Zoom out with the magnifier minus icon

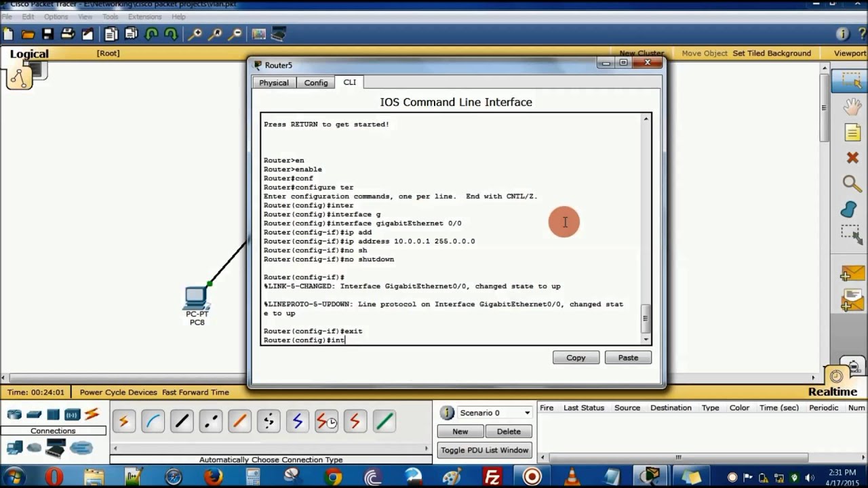point(235,34)
